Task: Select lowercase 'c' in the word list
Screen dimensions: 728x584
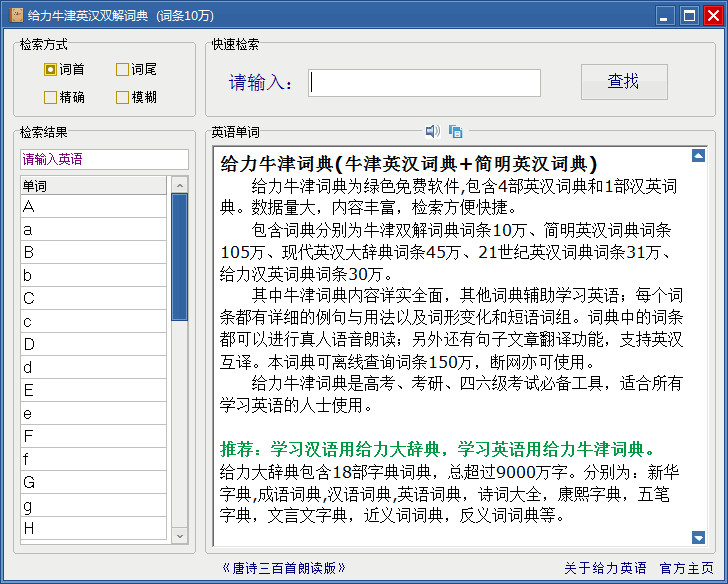Action: (93, 321)
